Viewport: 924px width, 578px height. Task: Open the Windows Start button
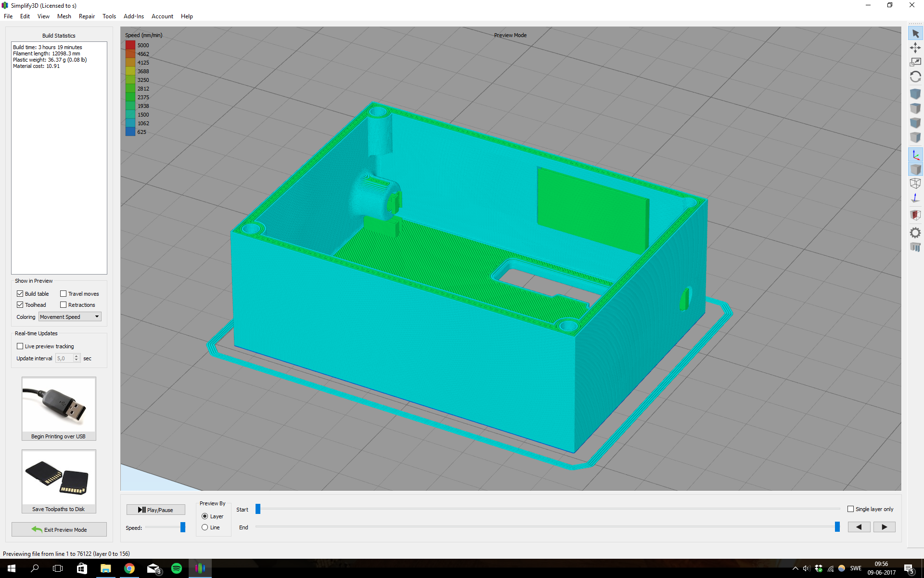tap(12, 568)
